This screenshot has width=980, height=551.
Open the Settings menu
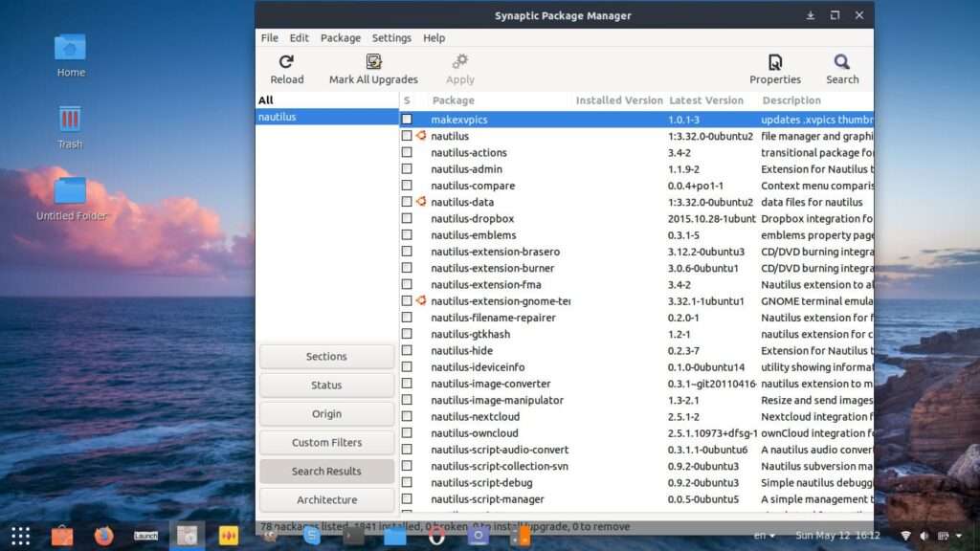[x=391, y=38]
